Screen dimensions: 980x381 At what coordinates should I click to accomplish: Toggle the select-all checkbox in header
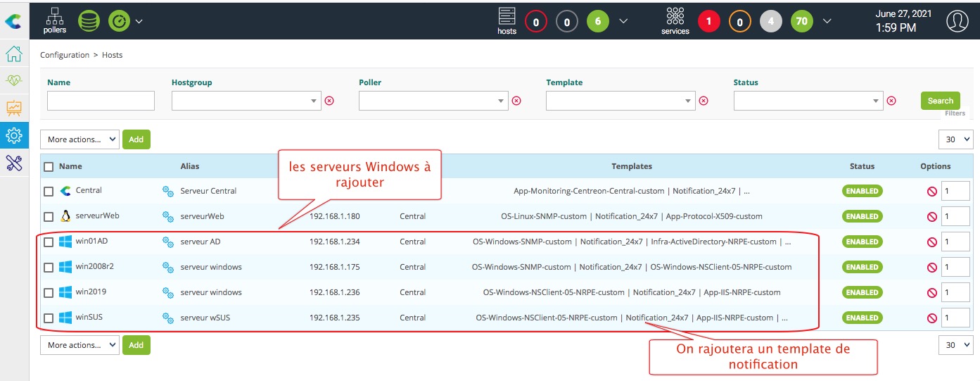[x=49, y=167]
